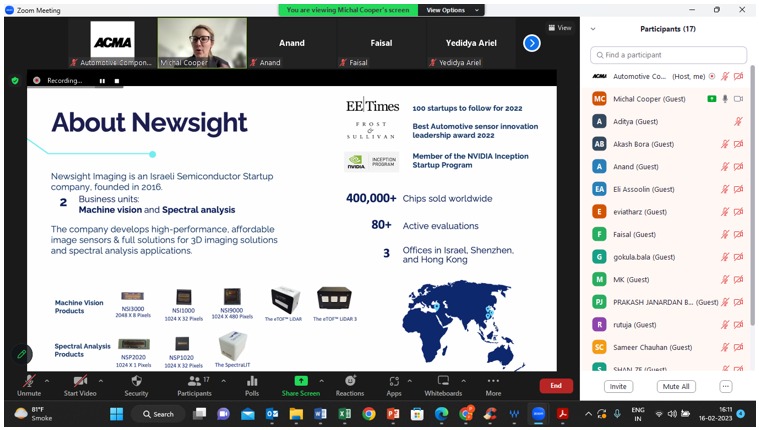Viewport: 759px width, 430px height.
Task: Open the Polls panel
Action: (x=251, y=381)
